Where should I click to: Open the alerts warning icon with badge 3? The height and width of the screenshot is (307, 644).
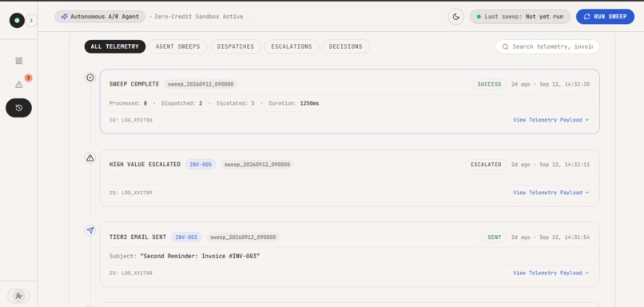click(19, 84)
